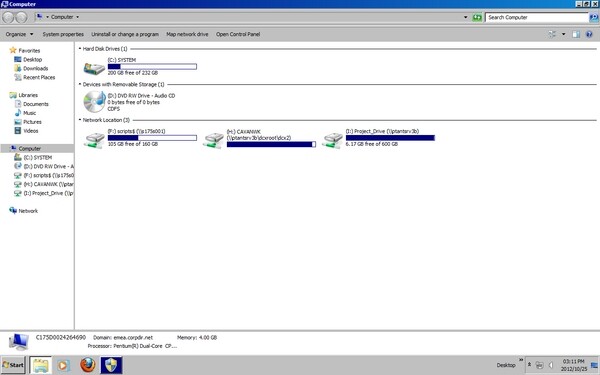Open the Help question mark icon
Image resolution: width=600 pixels, height=375 pixels.
pos(589,34)
